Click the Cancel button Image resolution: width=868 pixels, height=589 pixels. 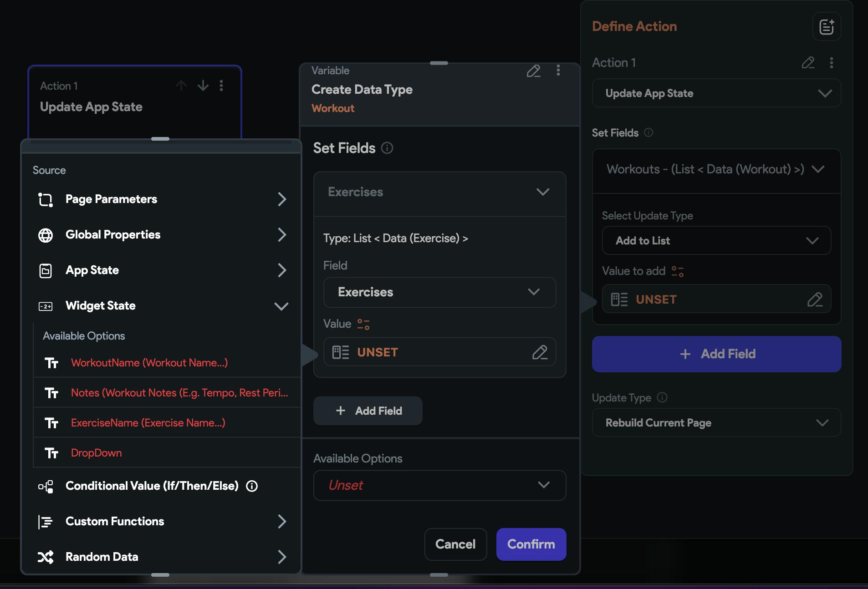point(455,544)
